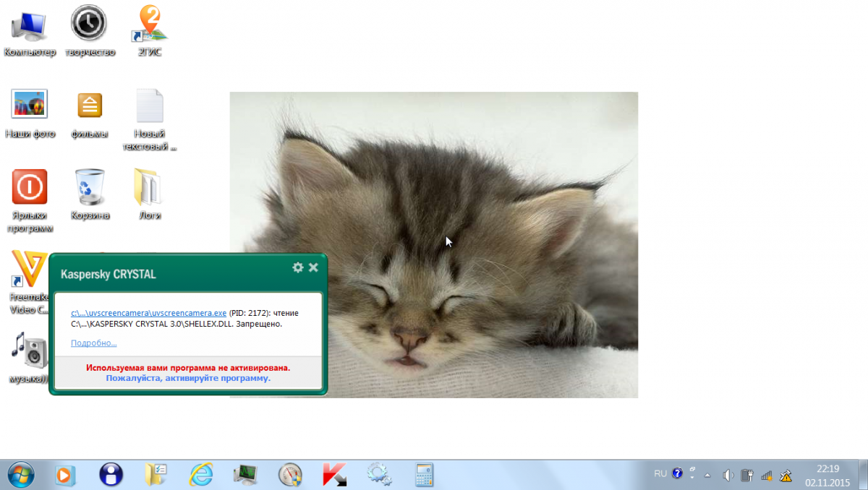868x490 pixels.
Task: Click the power plug tray icon
Action: click(749, 476)
